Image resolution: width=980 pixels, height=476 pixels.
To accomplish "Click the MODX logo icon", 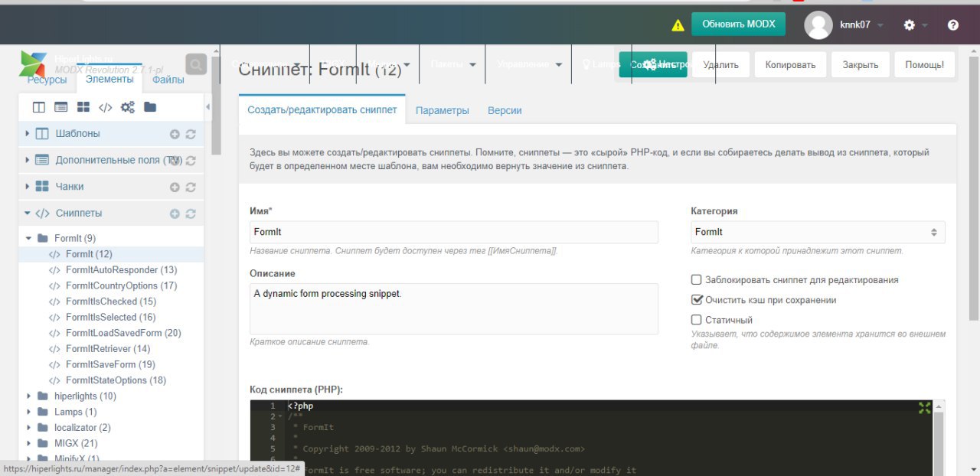I will pos(33,64).
